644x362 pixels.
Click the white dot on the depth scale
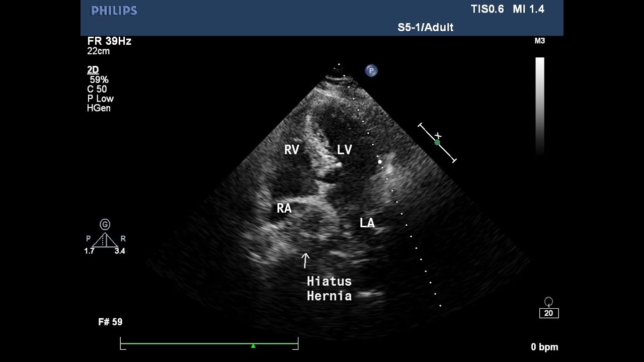(x=380, y=162)
